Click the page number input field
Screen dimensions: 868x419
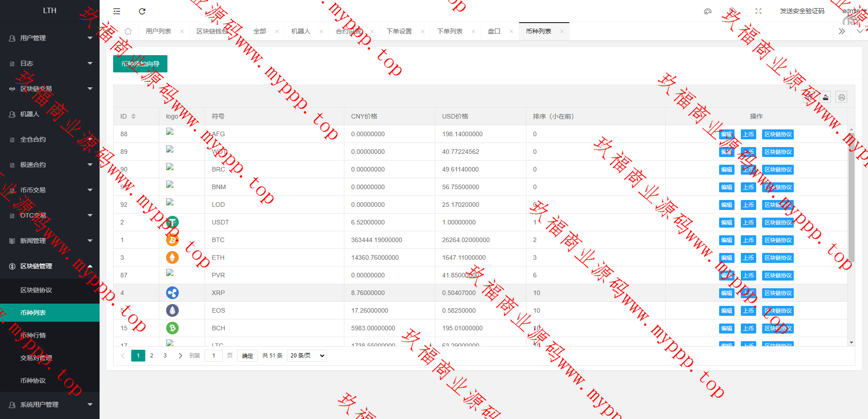click(x=214, y=356)
